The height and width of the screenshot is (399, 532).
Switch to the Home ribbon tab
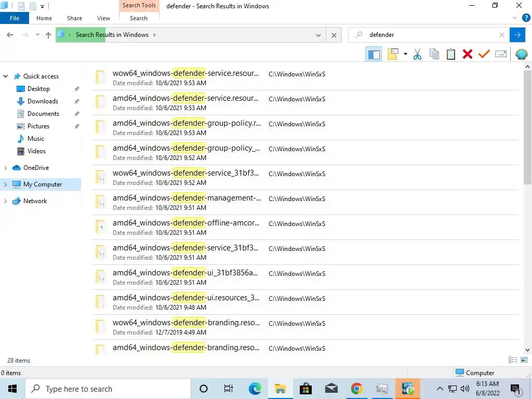coord(44,18)
